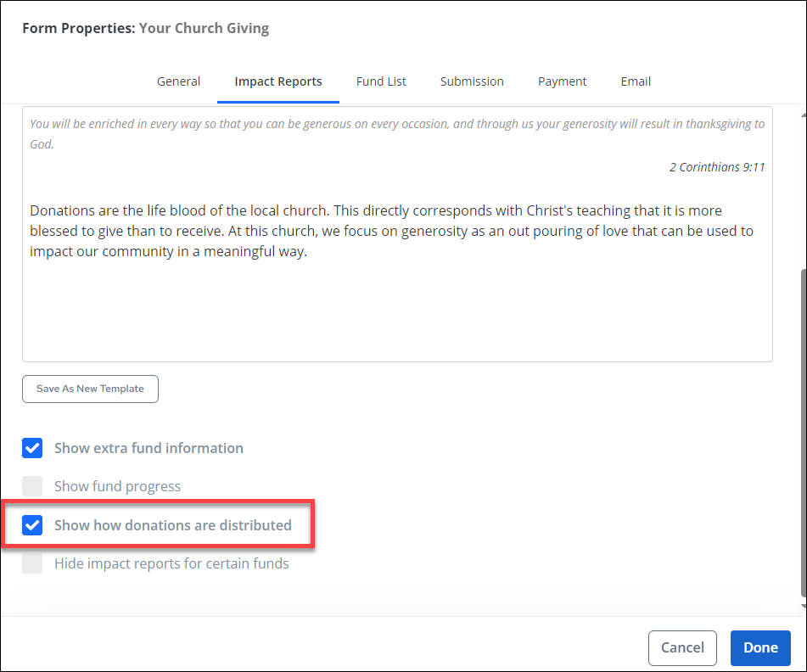Disable Show extra fund information
The width and height of the screenshot is (807, 672).
(x=32, y=448)
